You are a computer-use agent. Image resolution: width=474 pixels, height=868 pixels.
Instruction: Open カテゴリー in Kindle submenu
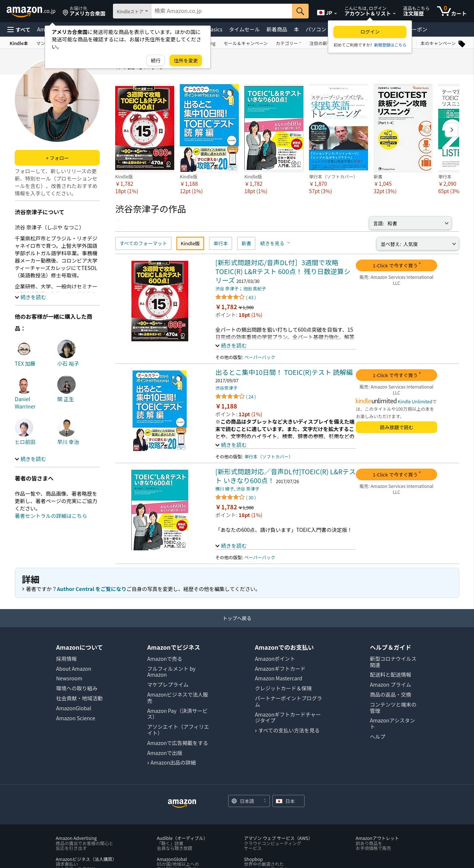288,44
